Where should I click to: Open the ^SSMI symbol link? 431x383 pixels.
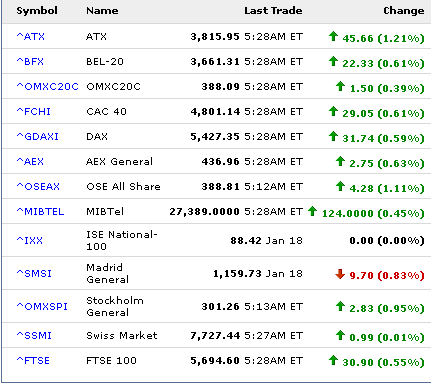tap(34, 335)
